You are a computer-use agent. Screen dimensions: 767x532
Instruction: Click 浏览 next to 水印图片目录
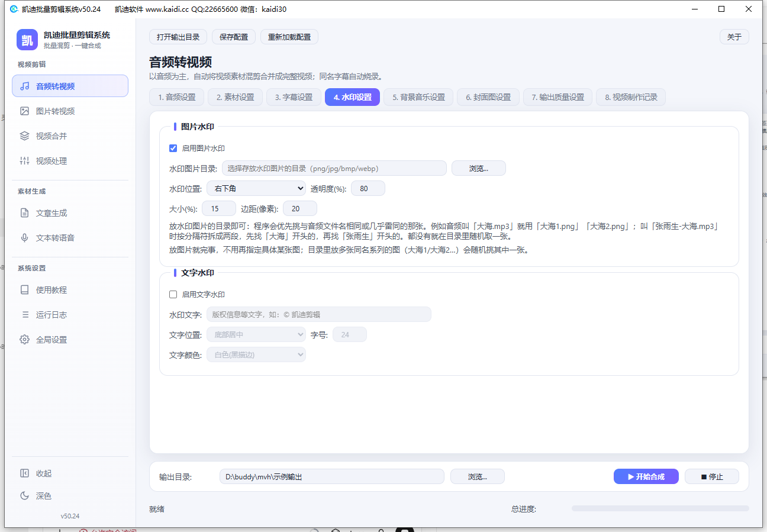[x=479, y=168]
